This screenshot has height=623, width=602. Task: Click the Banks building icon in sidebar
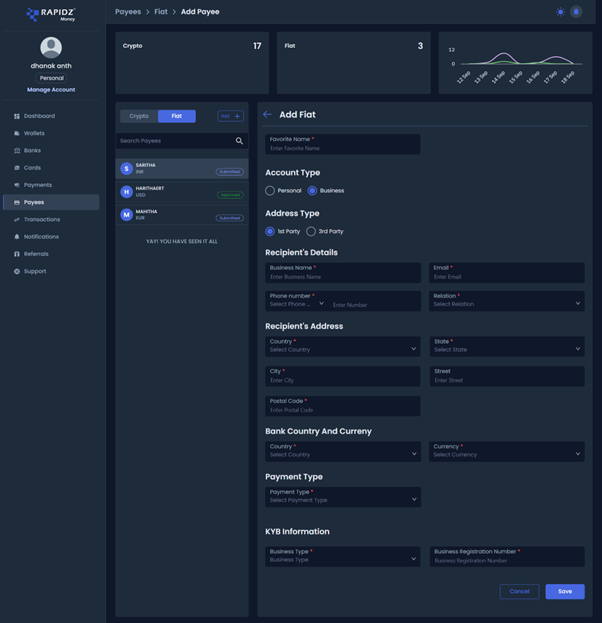coord(17,151)
